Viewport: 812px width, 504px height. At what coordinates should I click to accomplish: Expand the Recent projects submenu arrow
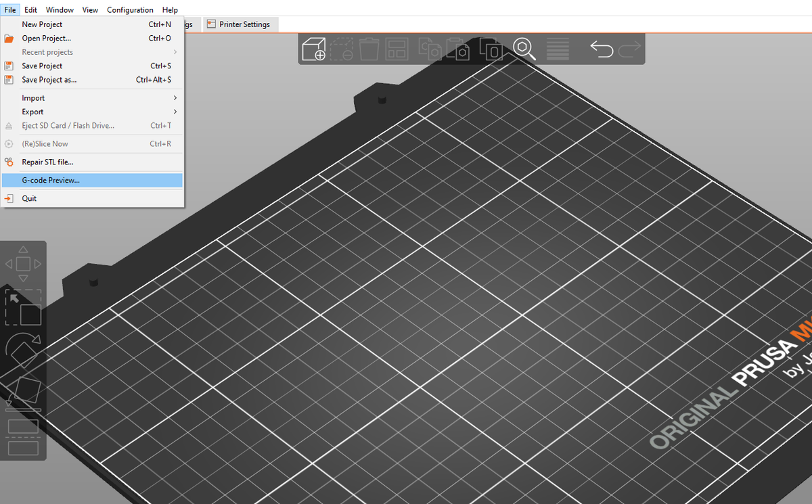[x=175, y=52]
